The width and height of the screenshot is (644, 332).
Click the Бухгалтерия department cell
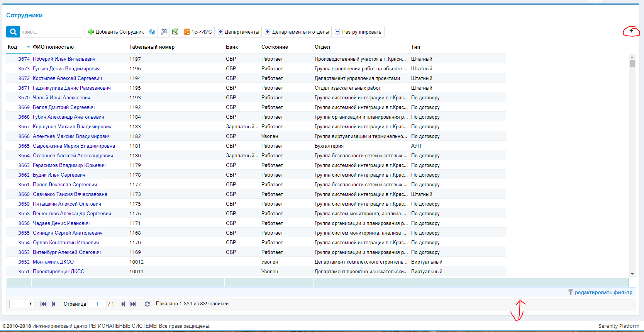click(x=329, y=146)
